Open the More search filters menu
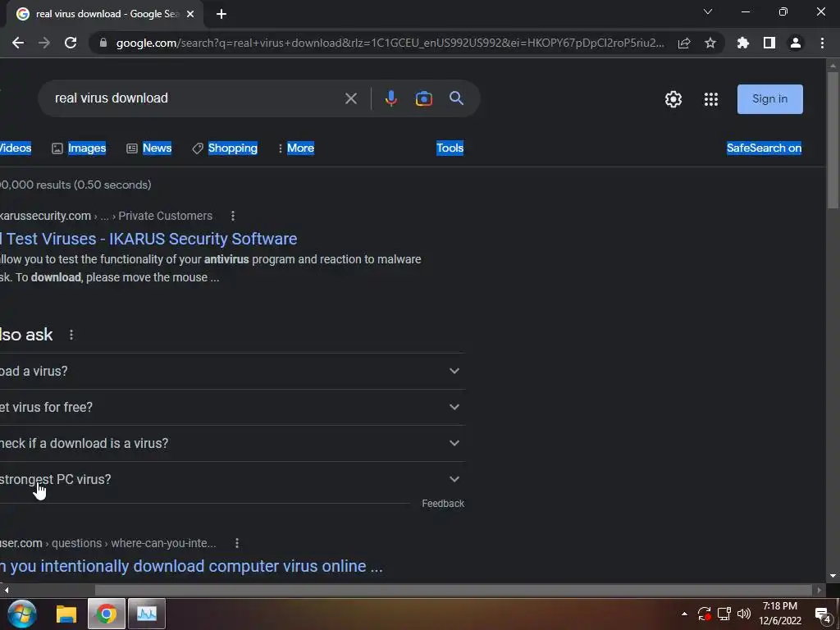This screenshot has width=840, height=630. 296,148
